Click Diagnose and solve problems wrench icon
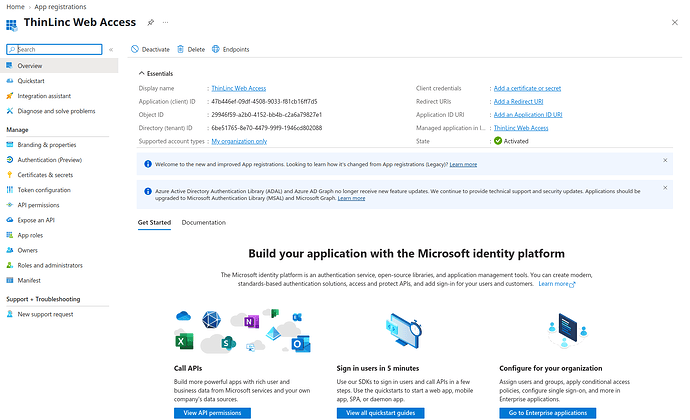 pos(9,111)
